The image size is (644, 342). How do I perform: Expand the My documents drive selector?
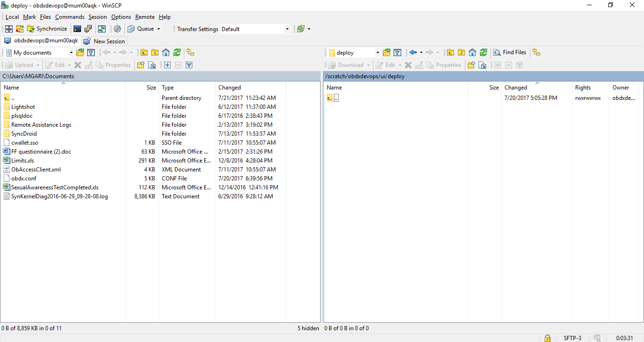coord(71,52)
